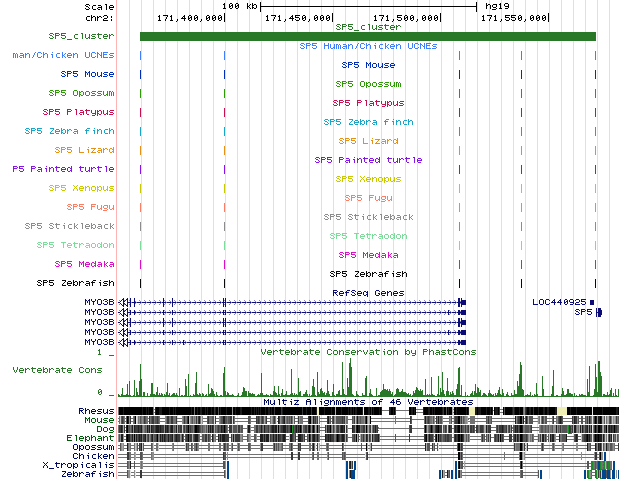
Task: Select the SP5 Painted turtle center title
Action: point(367,160)
